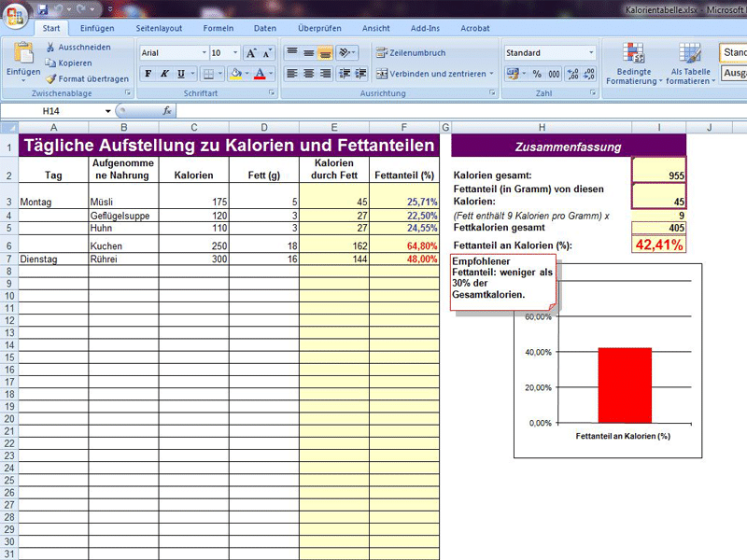Open the Seitenlayout ribbon tab

coord(159,28)
